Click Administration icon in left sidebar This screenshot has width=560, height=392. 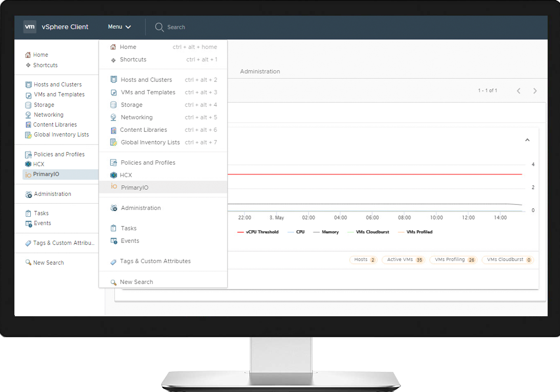point(28,194)
